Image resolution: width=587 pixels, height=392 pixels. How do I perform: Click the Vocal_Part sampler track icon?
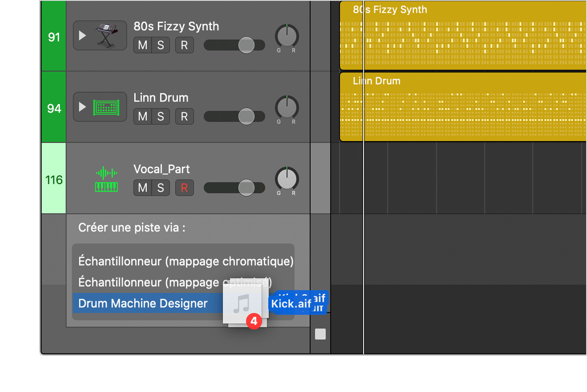pos(106,180)
